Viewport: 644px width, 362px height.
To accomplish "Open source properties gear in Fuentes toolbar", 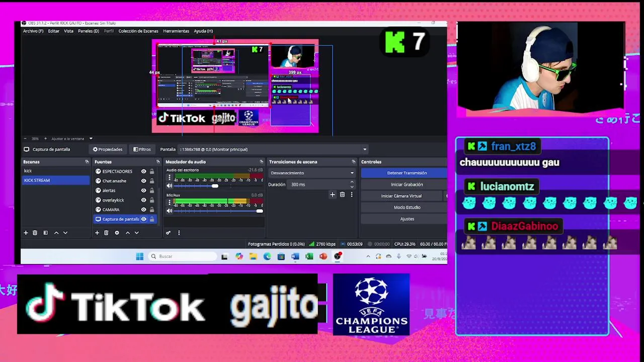I will pos(117,233).
